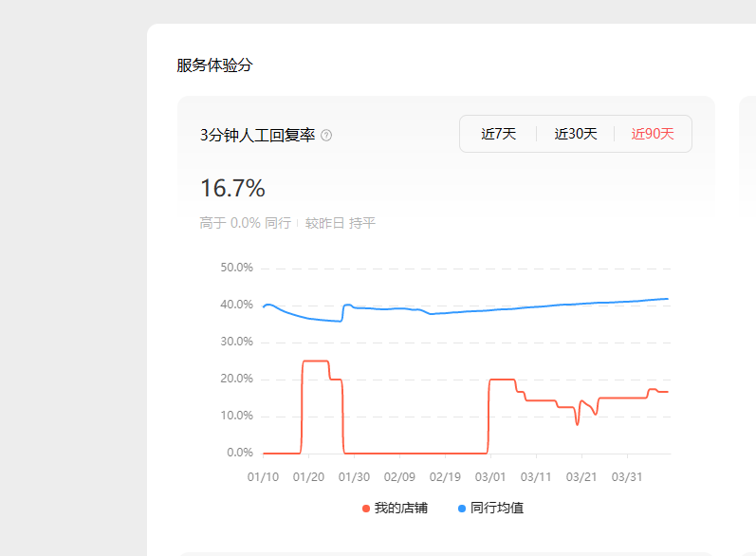Click the 20.0% y-axis label
The width and height of the screenshot is (756, 556).
pos(236,379)
